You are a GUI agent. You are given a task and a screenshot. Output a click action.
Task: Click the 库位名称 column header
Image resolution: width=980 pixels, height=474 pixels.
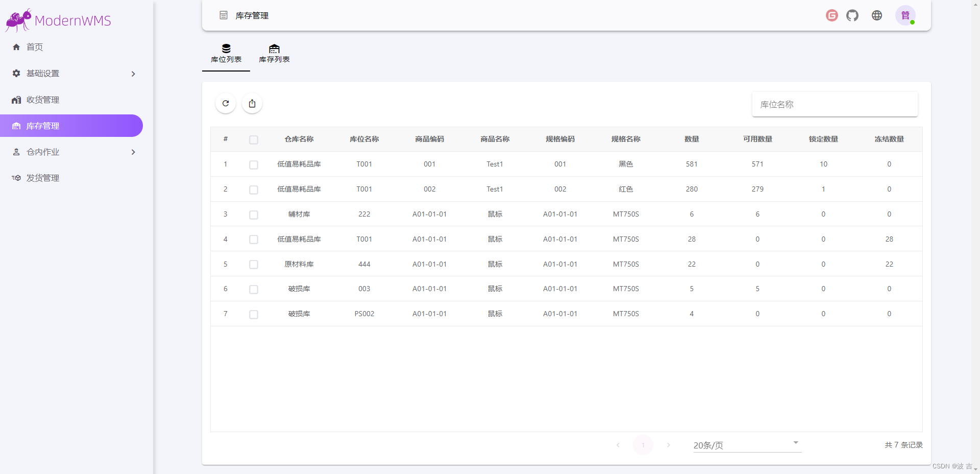(x=364, y=139)
